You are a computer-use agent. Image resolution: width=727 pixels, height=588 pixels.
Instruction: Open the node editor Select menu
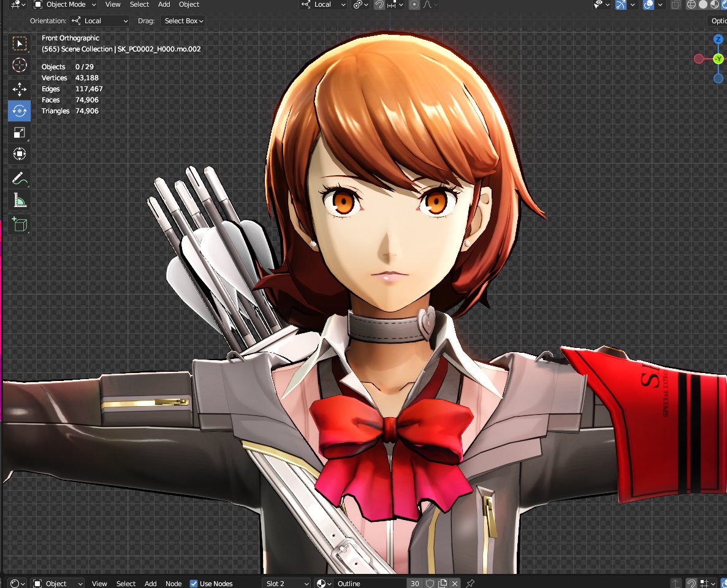(x=126, y=583)
